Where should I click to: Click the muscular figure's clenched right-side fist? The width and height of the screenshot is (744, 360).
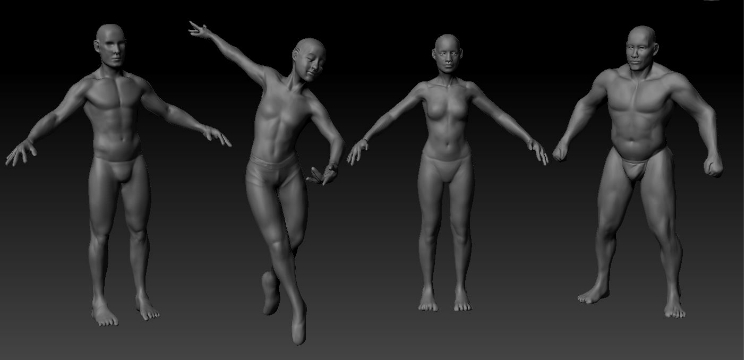[713, 166]
